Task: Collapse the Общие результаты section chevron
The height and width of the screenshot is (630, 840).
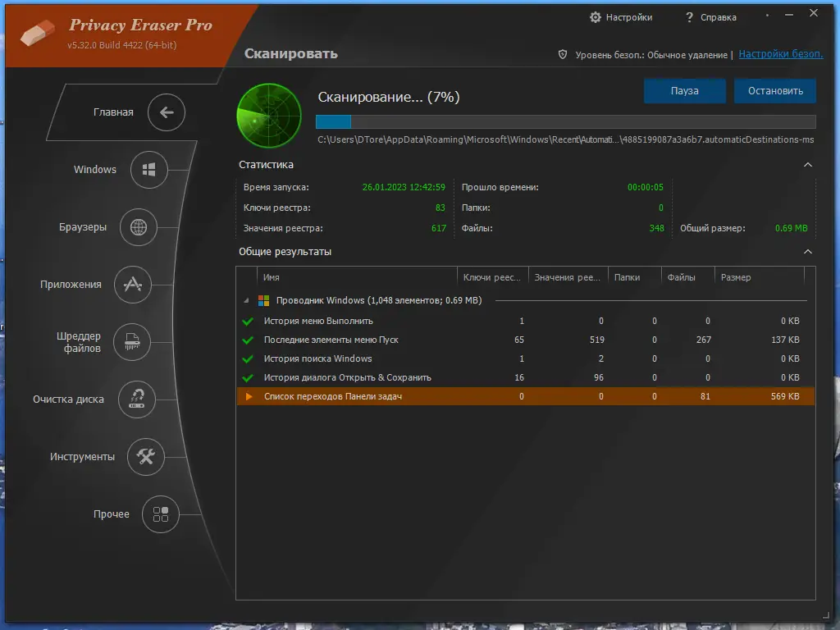Action: (808, 251)
